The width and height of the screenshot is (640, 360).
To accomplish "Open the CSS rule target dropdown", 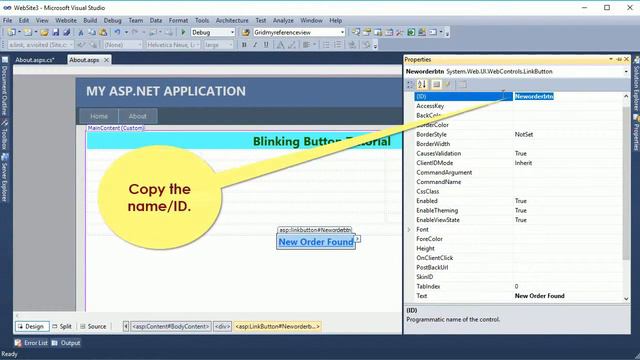I will (x=71, y=45).
